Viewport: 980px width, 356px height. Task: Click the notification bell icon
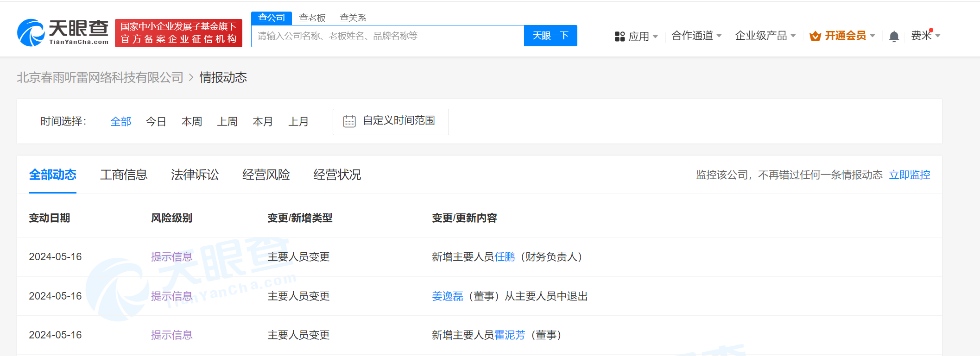(x=894, y=36)
